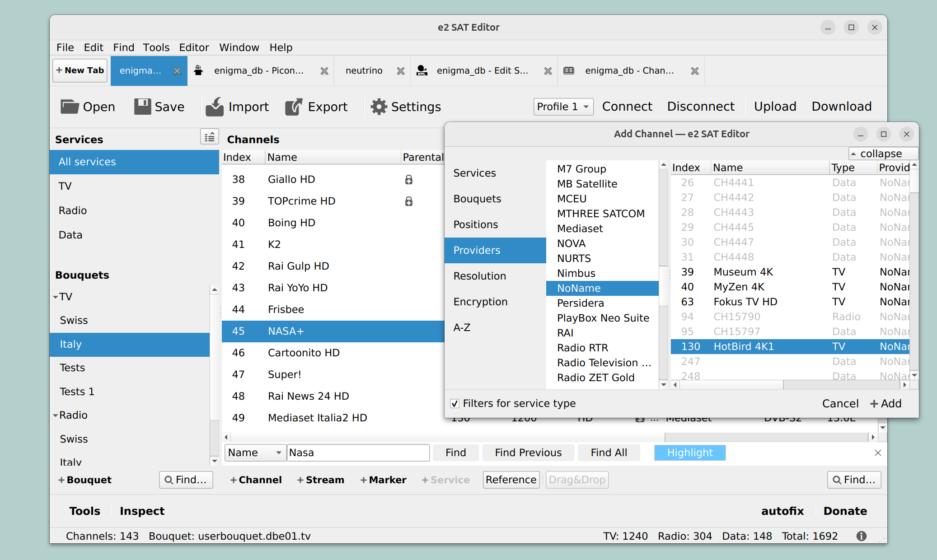Open the Tools menu
Viewport: 937px width, 560px height.
(156, 47)
